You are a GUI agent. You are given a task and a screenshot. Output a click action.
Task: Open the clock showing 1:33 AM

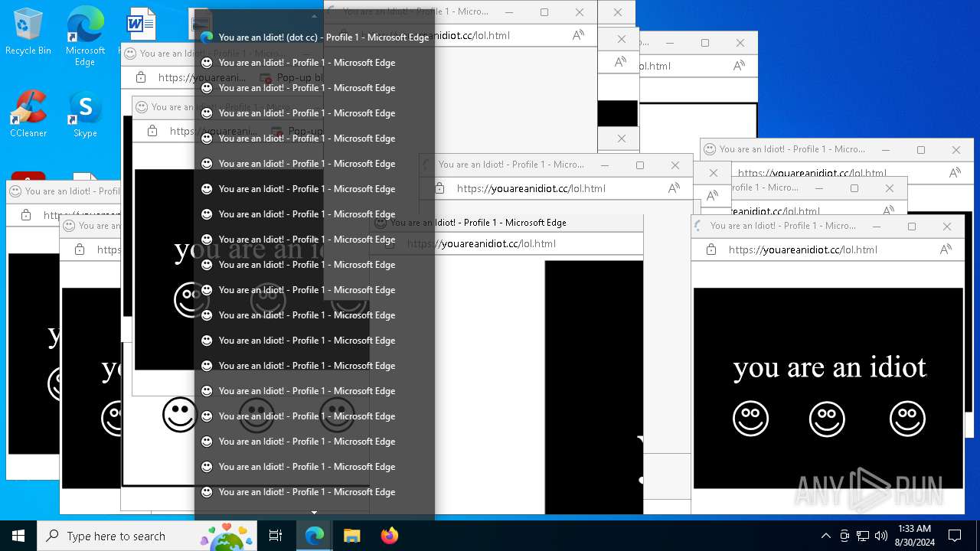914,535
